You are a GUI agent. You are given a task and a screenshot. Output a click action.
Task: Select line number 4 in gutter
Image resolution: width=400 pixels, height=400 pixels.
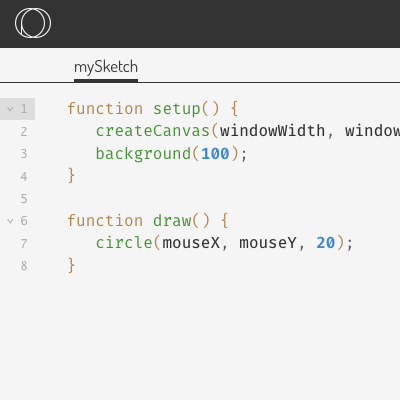click(24, 176)
